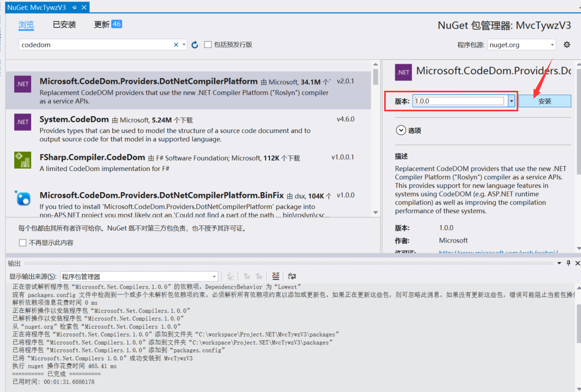
Task: Click the find message in code icon
Action: (230, 276)
